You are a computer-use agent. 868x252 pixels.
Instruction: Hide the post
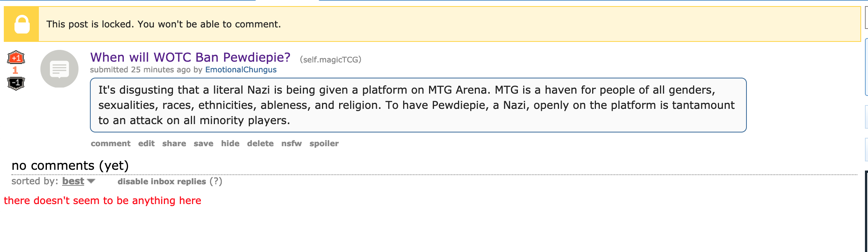pyautogui.click(x=230, y=144)
